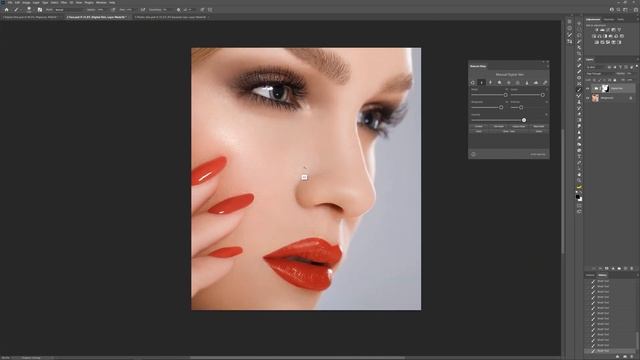Screen dimensions: 640x360
Task: Click the large white slider handle in retouch panel
Action: point(524,120)
